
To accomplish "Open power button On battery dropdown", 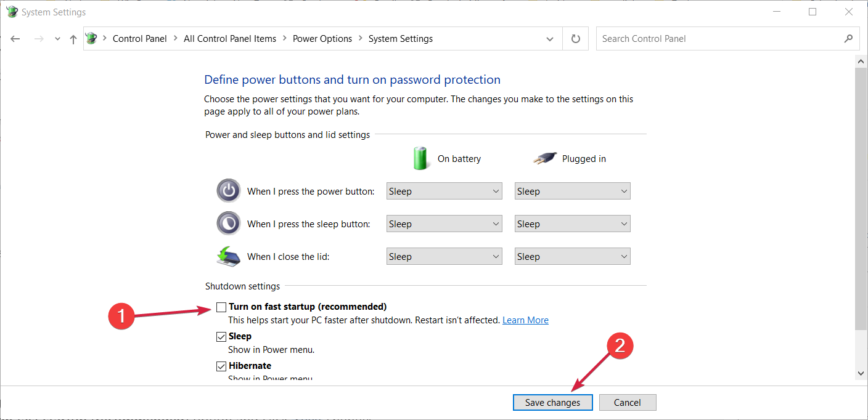I will click(444, 192).
